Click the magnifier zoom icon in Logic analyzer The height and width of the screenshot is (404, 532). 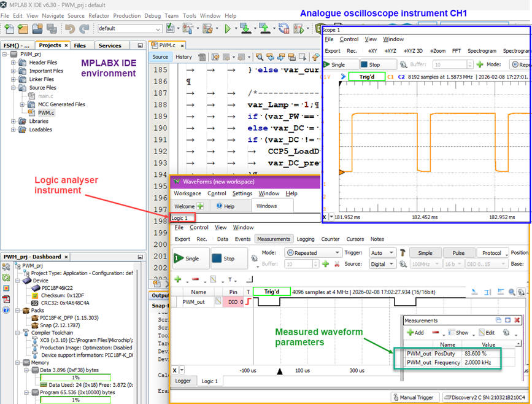(x=513, y=292)
